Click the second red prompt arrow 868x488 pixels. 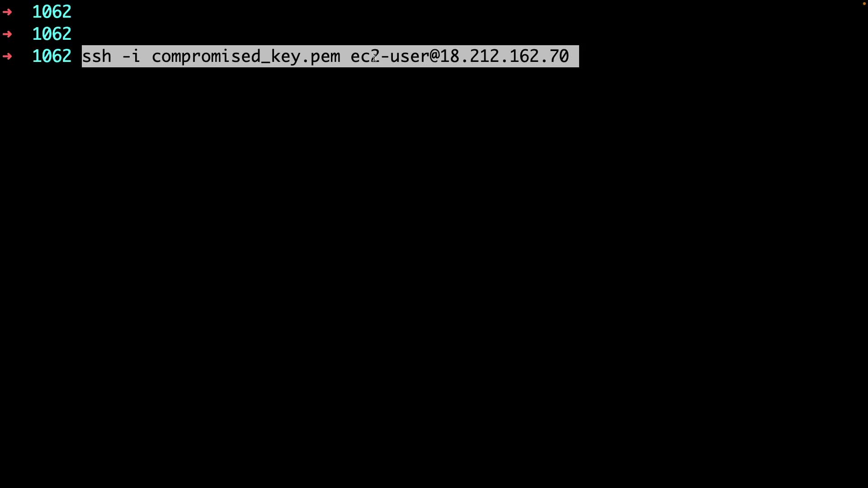[7, 34]
